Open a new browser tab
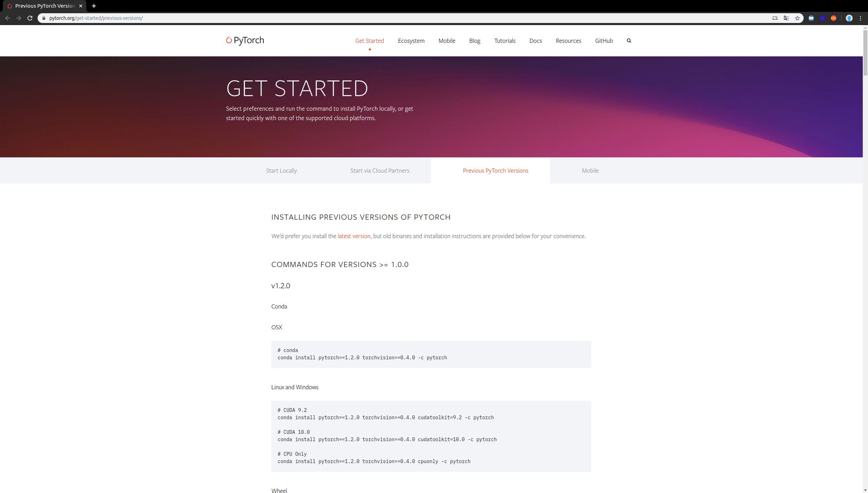 [x=94, y=6]
